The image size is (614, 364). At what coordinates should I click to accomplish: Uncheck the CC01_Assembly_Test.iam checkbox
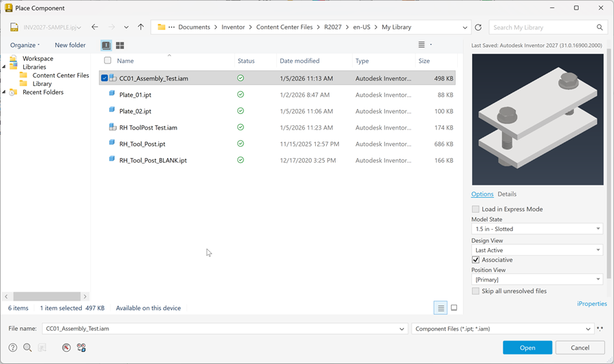click(104, 78)
